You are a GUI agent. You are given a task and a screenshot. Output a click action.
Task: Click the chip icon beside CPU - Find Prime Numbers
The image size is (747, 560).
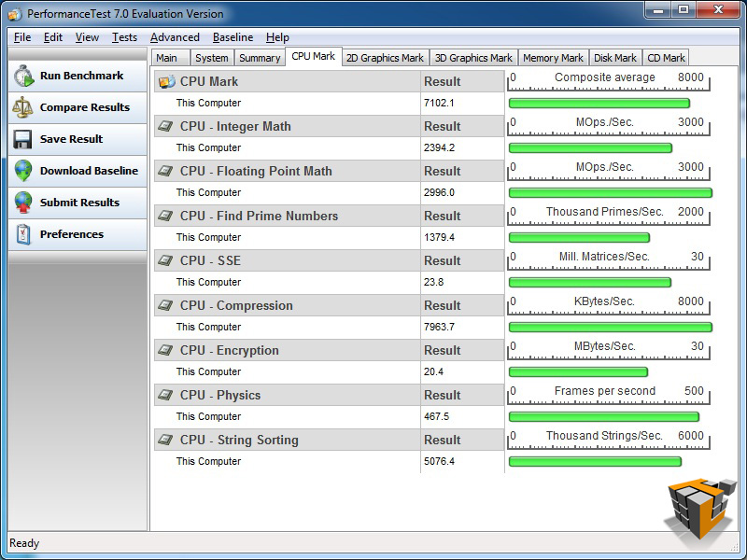(x=165, y=216)
